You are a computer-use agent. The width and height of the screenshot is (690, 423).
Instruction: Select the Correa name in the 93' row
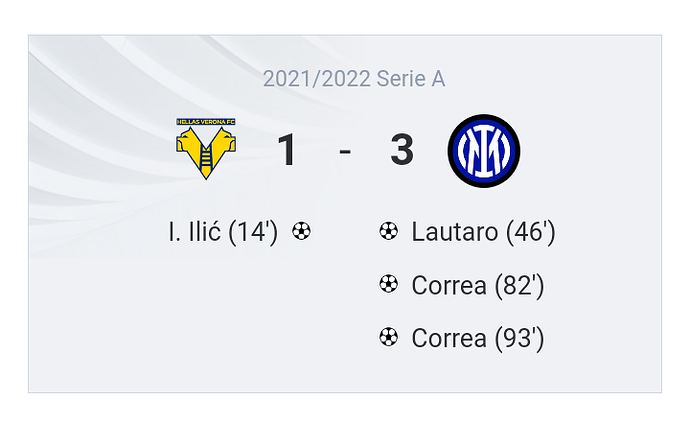[449, 339]
